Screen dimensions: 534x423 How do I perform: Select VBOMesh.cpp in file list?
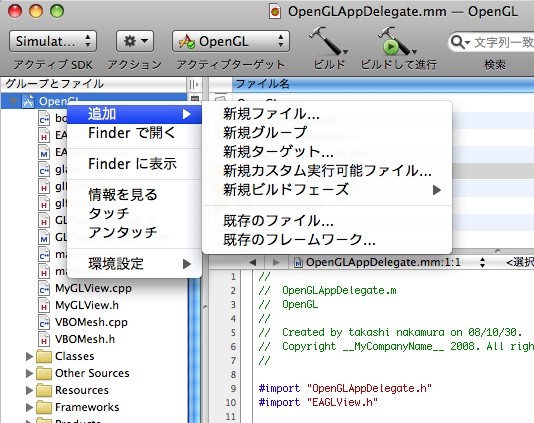[x=92, y=322]
